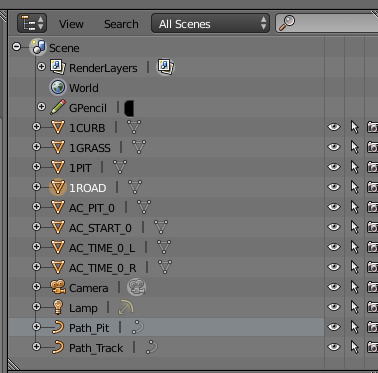378x373 pixels.
Task: Click the Path_Track curve data icon
Action: point(152,347)
